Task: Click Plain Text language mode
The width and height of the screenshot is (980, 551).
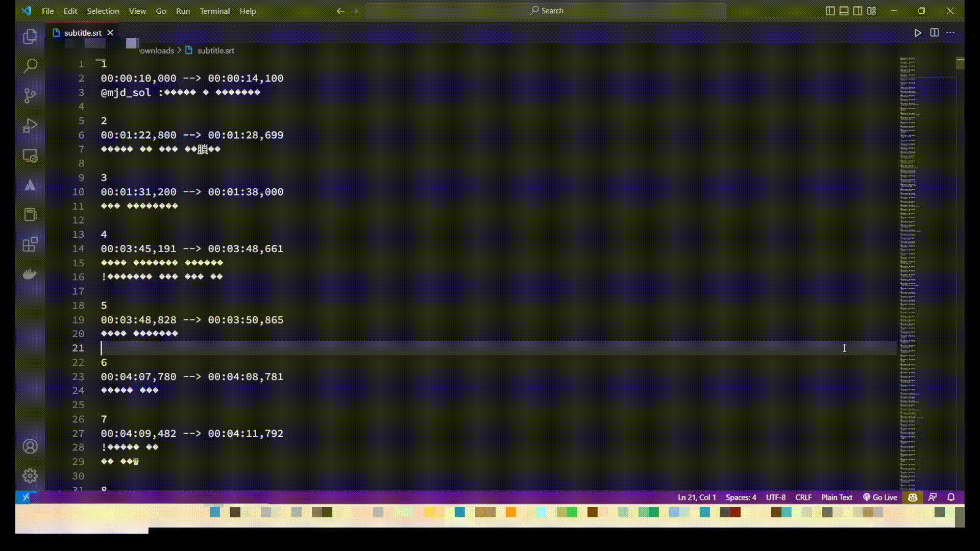Action: [x=837, y=497]
